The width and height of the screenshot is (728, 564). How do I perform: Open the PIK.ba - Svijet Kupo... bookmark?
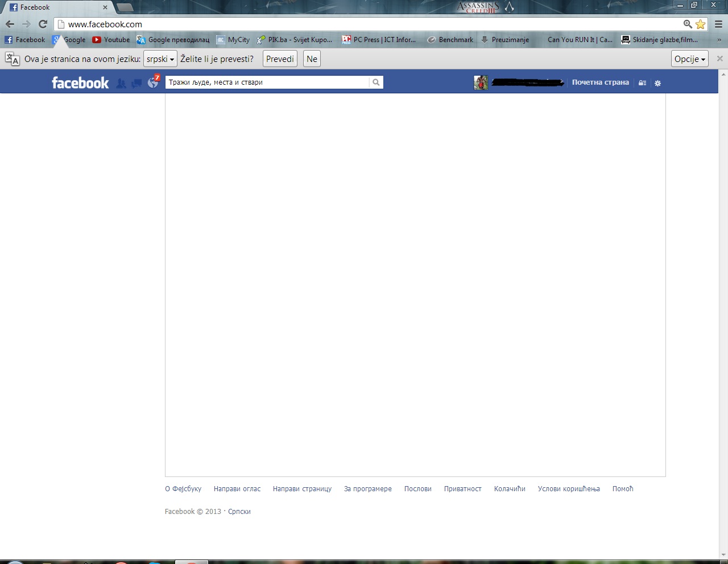click(x=295, y=40)
